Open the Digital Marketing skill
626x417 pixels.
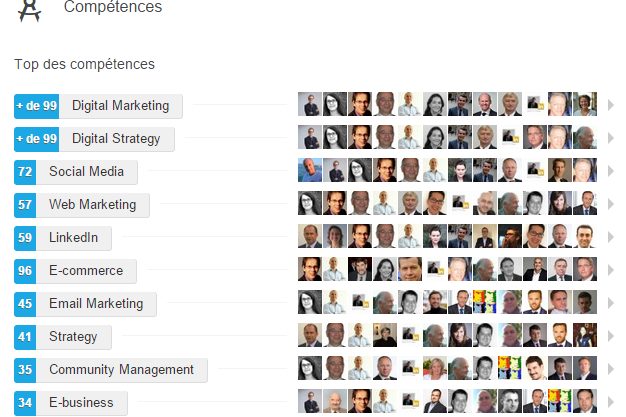(120, 106)
